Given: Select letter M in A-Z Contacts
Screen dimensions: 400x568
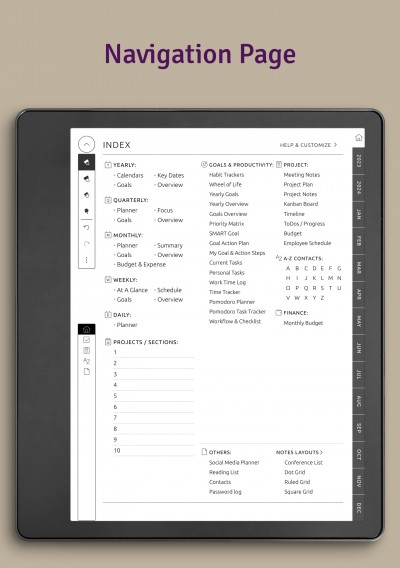Looking at the screenshot, I should [x=330, y=278].
